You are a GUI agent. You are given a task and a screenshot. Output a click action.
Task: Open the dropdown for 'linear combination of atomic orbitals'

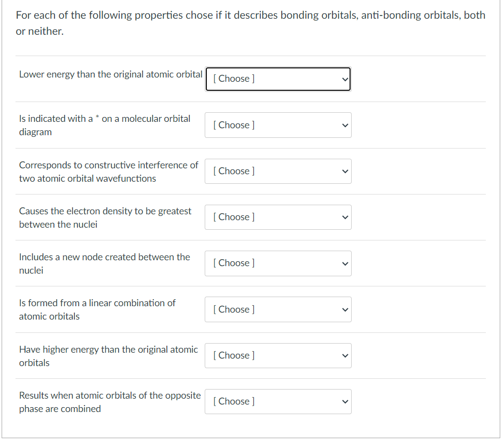pos(277,309)
